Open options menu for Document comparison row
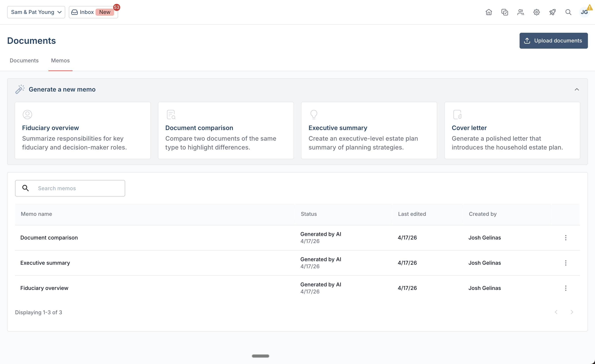The width and height of the screenshot is (595, 364). point(566,238)
